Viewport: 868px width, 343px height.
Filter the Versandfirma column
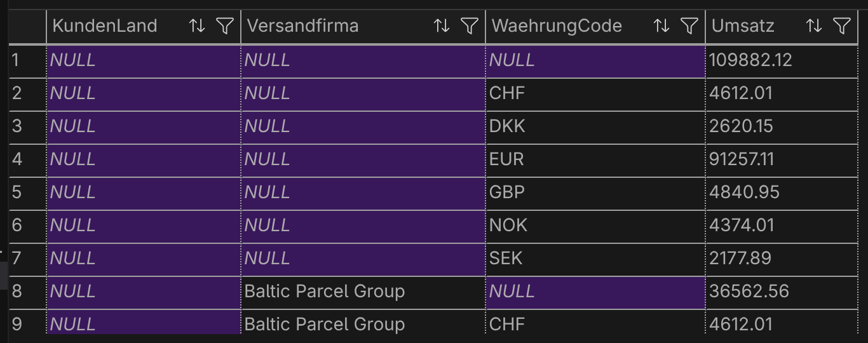point(469,26)
